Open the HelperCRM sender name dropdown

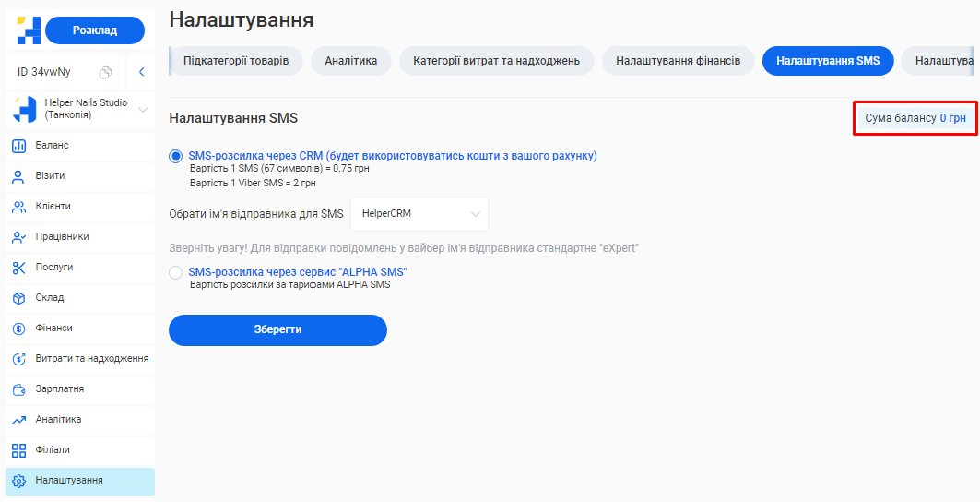tap(419, 214)
